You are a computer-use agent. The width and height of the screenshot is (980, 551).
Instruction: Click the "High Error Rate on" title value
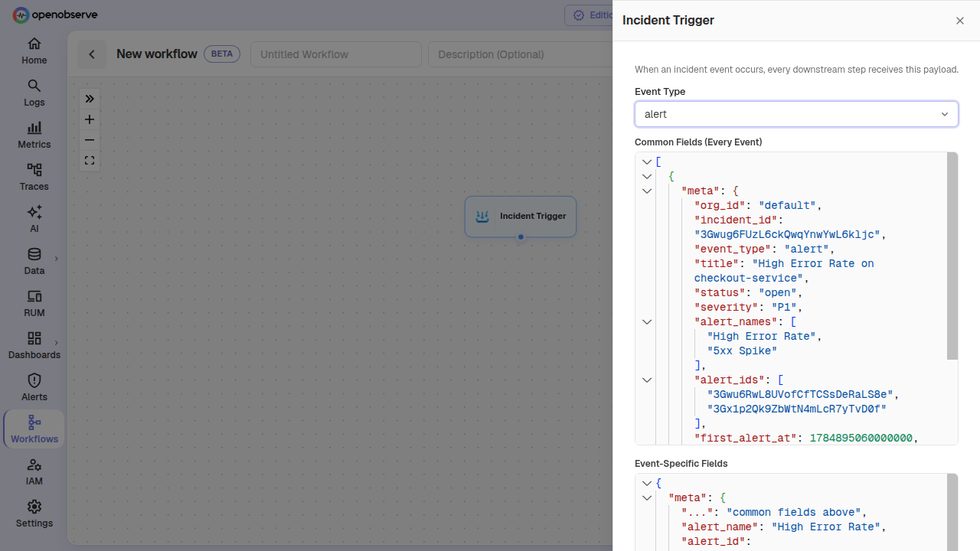(x=813, y=264)
